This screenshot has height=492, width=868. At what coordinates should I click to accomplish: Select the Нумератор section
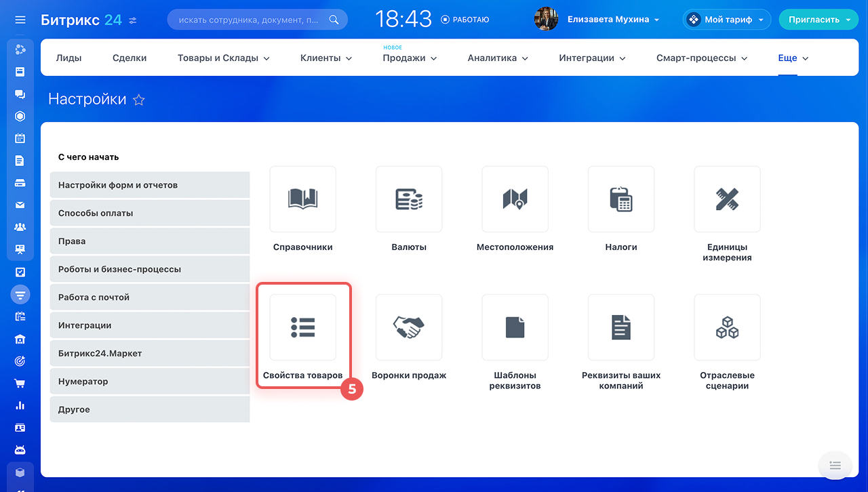click(150, 382)
